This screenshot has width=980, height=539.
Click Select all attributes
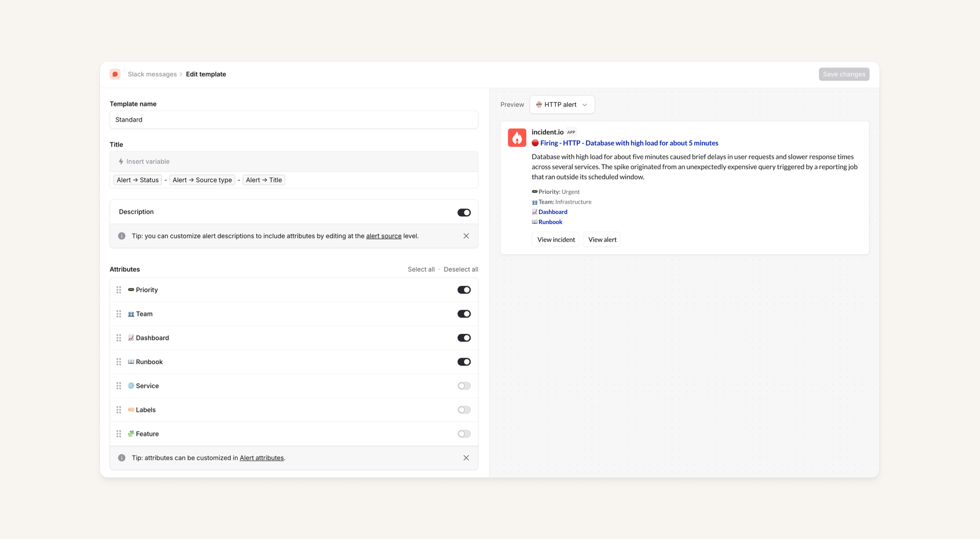[421, 269]
